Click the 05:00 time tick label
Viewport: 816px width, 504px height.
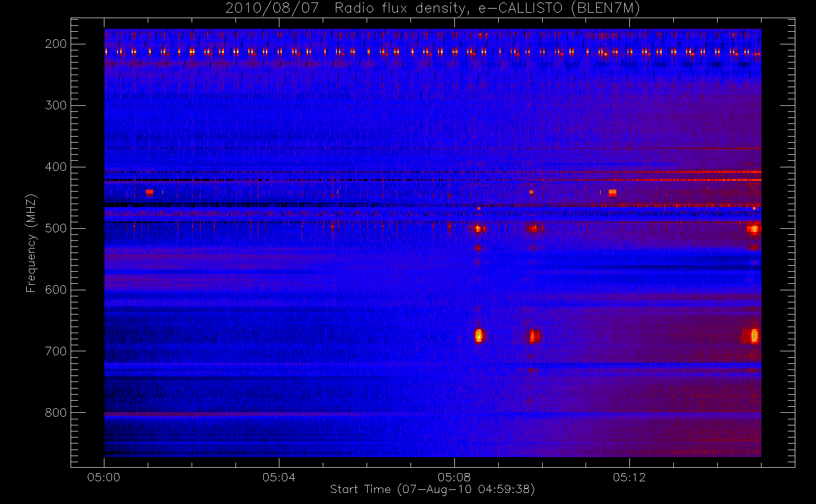[x=104, y=477]
